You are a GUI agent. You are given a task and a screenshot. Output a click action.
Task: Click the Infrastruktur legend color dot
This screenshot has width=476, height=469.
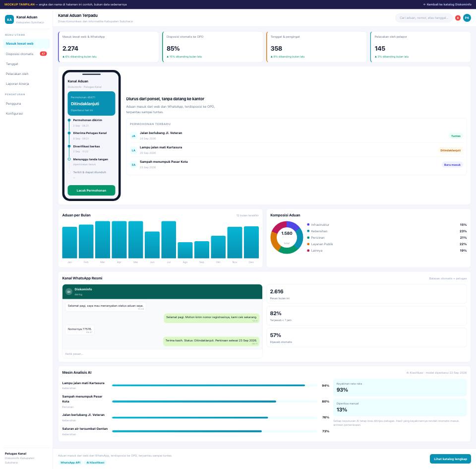[x=308, y=225]
